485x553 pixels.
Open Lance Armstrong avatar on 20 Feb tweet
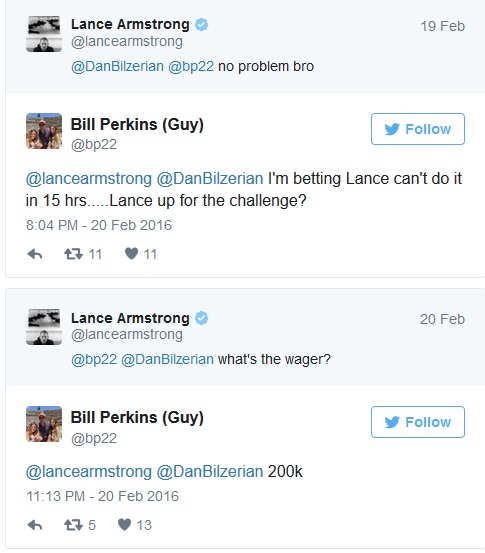[x=44, y=327]
